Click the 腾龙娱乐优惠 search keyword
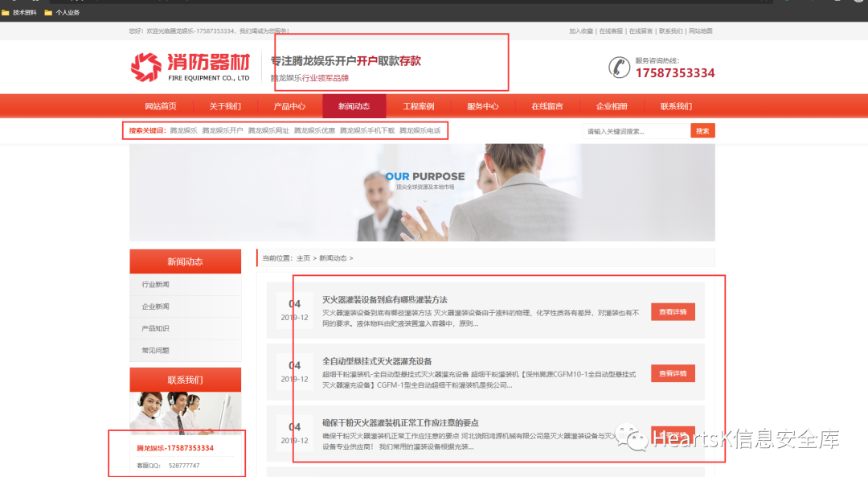The height and width of the screenshot is (477, 868). pyautogui.click(x=314, y=131)
